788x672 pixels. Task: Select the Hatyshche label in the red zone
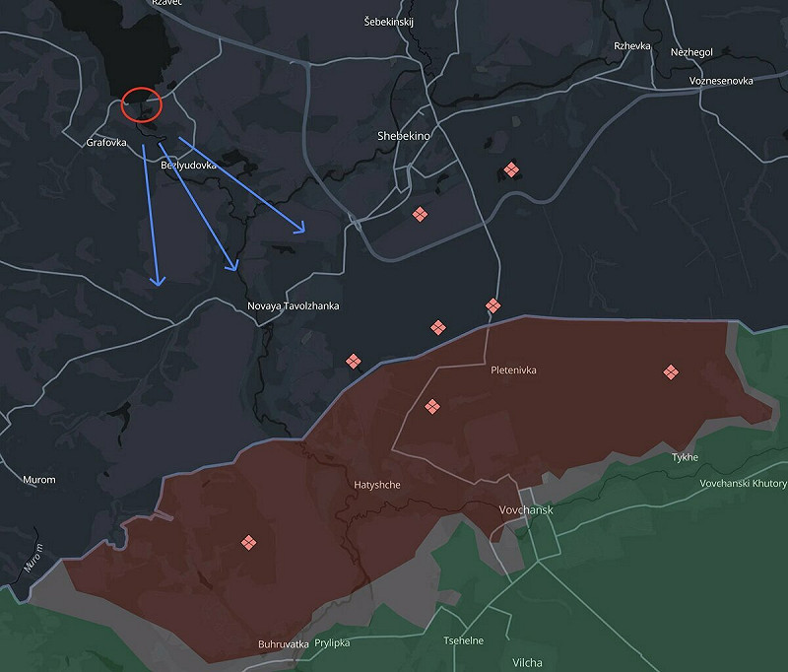click(376, 485)
